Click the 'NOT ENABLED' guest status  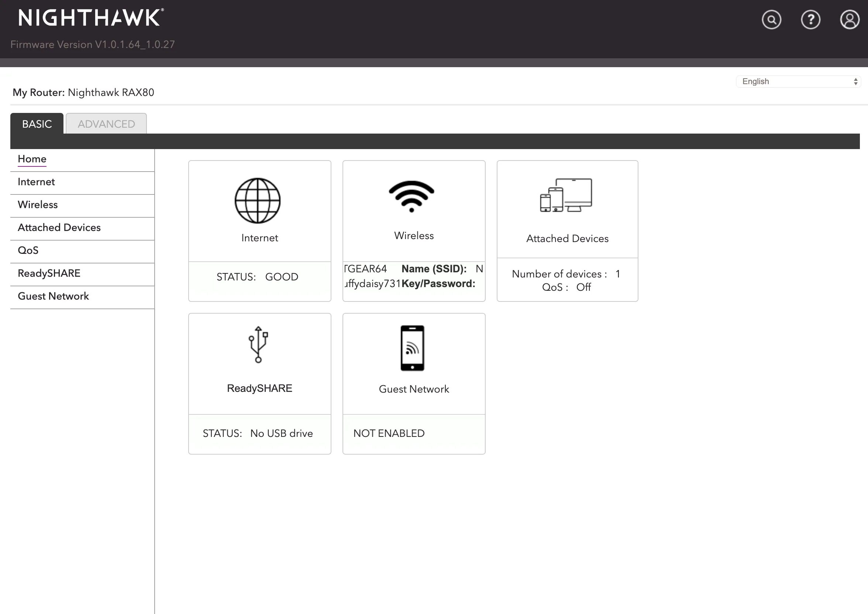(389, 433)
